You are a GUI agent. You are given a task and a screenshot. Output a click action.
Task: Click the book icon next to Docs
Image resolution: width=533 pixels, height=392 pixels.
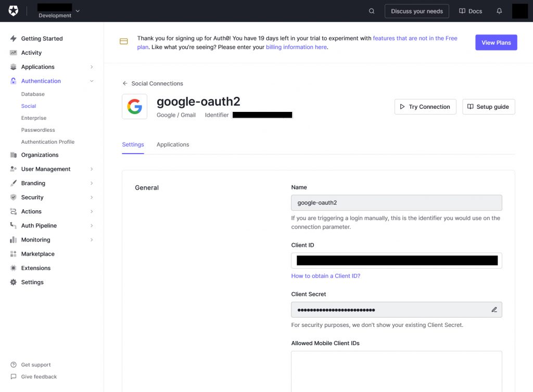click(462, 11)
